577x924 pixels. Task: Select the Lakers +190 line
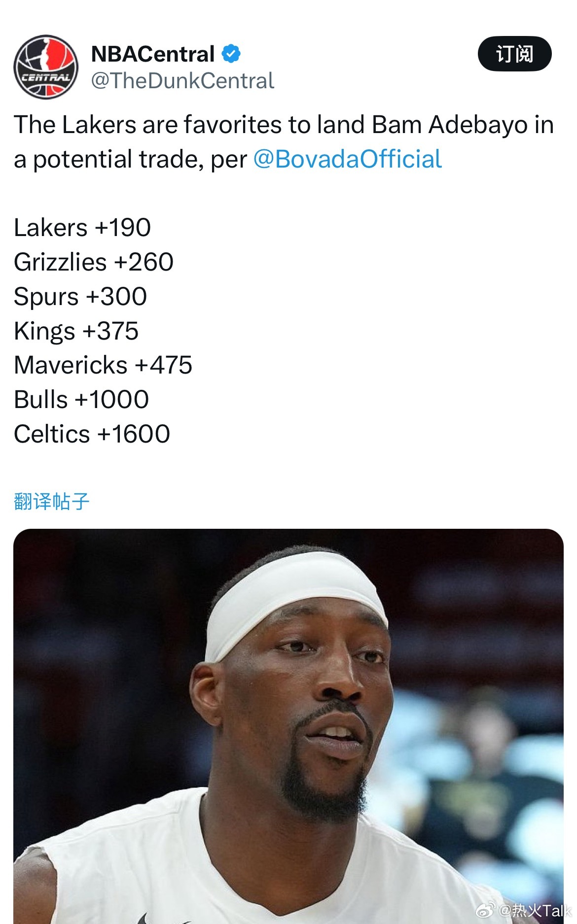click(82, 228)
